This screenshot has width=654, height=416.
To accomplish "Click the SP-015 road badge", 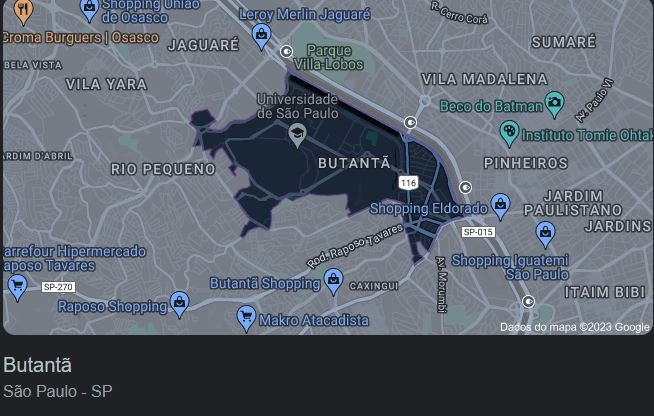I will click(478, 232).
